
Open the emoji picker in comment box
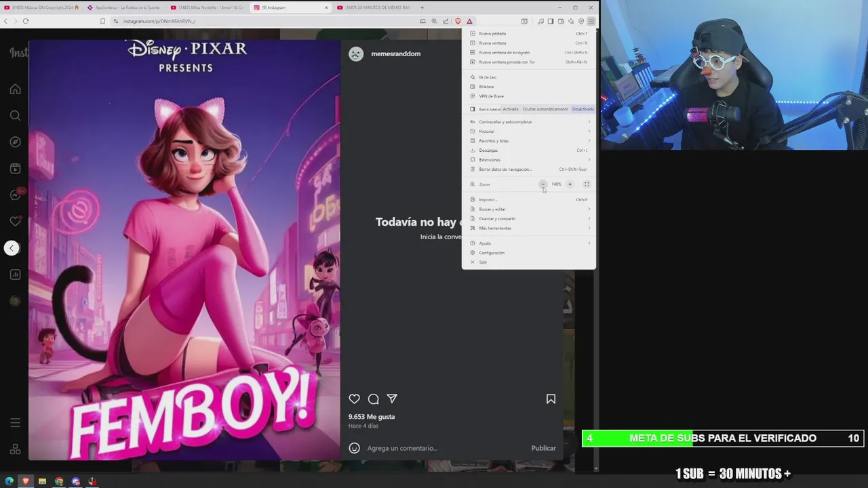click(354, 448)
